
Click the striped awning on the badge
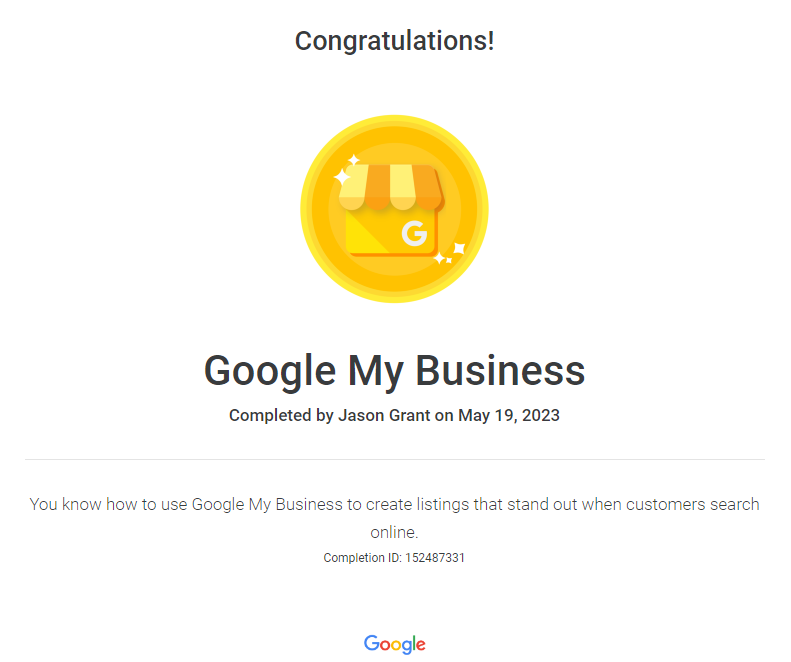[391, 187]
